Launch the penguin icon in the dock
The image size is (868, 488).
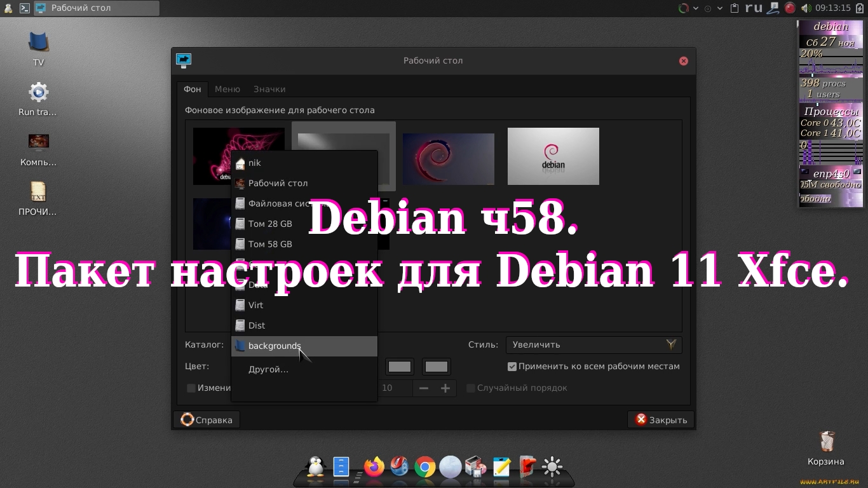coord(315,467)
